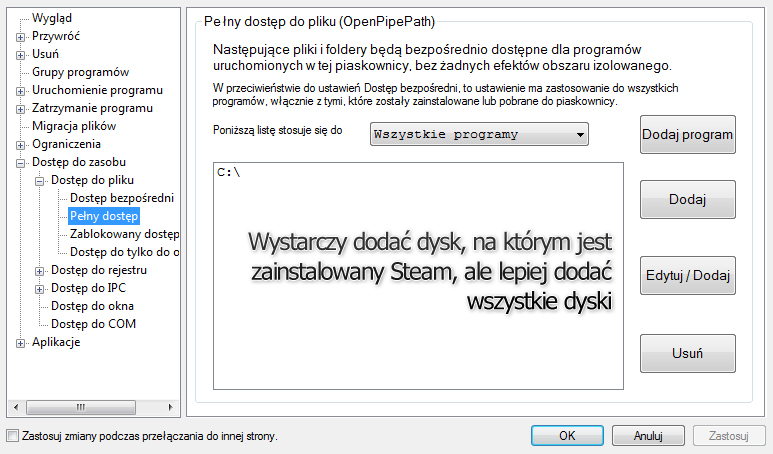Expand the Dostęp do rejestru node
The image size is (773, 454).
tap(39, 271)
